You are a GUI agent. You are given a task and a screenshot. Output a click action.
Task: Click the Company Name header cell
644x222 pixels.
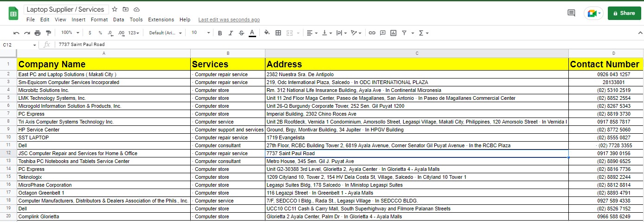click(x=104, y=64)
